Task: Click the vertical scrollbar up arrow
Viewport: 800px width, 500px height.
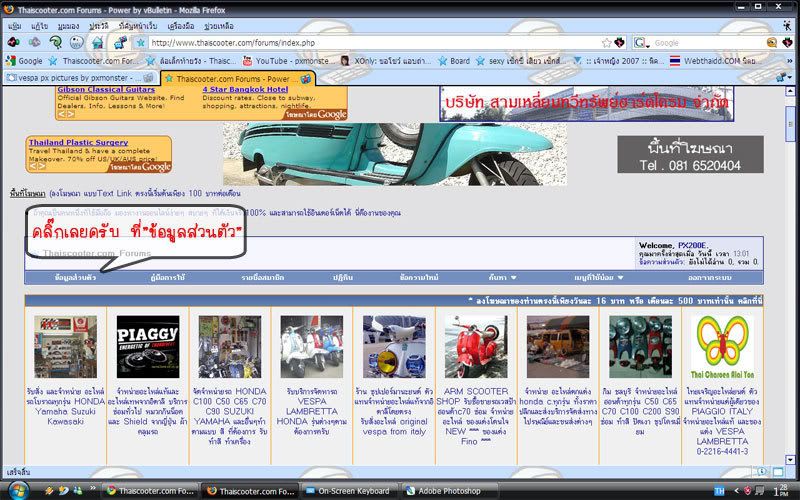Action: pos(790,92)
